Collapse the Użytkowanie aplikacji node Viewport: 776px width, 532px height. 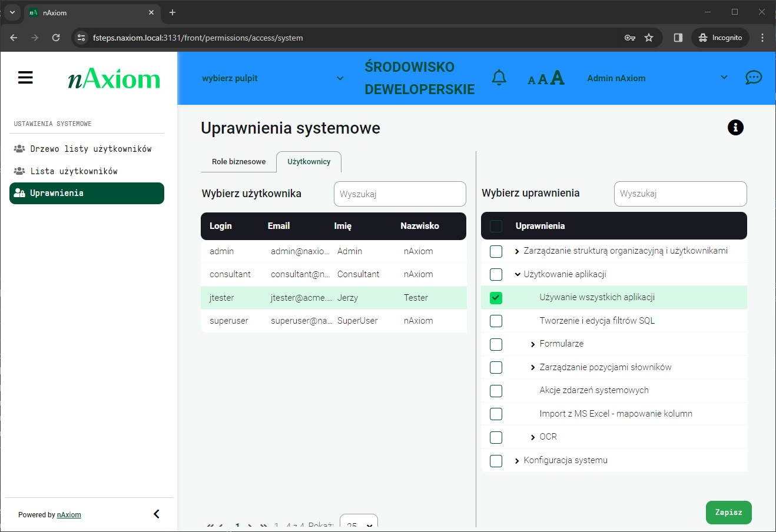point(518,274)
